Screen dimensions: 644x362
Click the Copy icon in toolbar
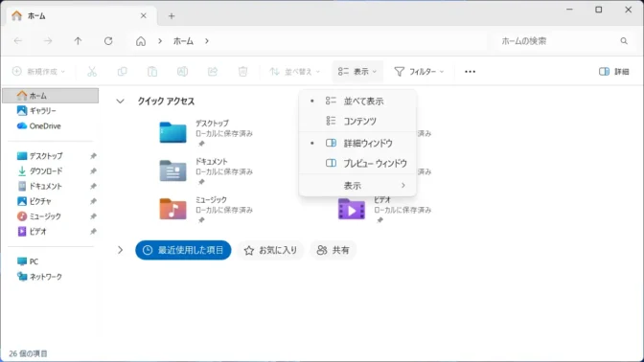coord(122,72)
